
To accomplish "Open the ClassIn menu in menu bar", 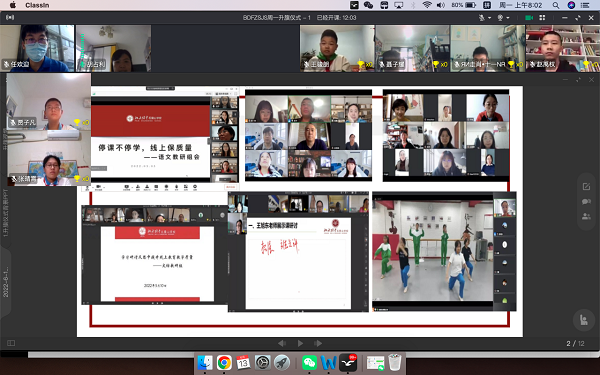I will (37, 5).
